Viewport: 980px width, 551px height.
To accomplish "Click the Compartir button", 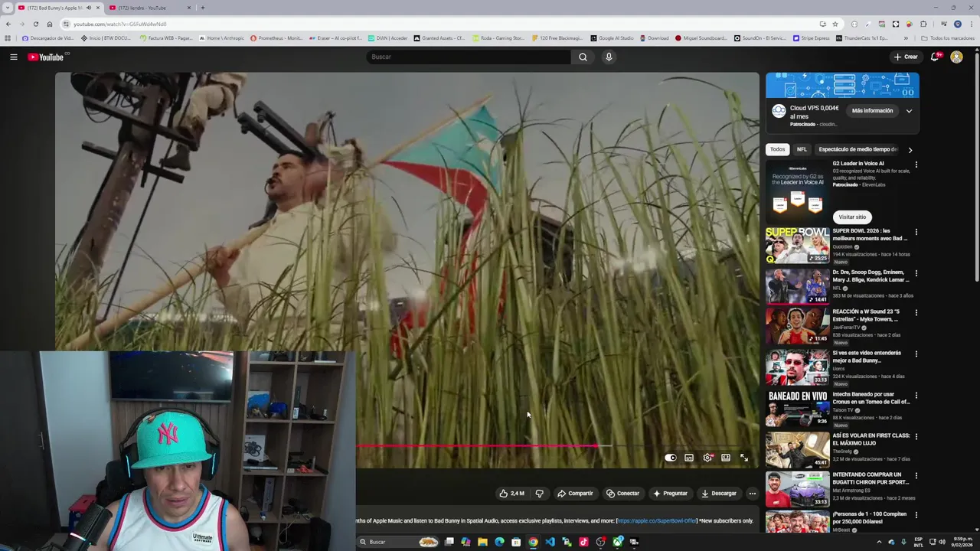I will click(x=575, y=494).
